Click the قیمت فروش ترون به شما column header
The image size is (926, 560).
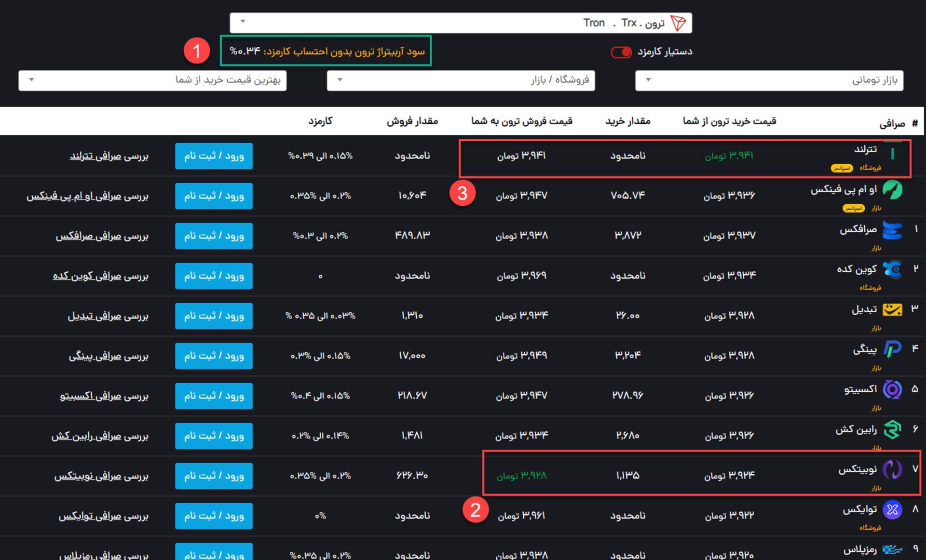(x=522, y=121)
